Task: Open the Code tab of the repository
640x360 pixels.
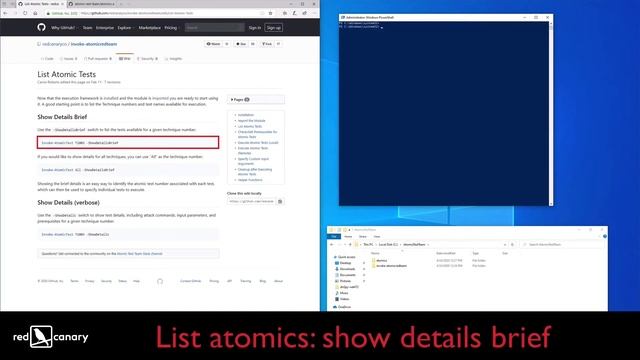Action: pyautogui.click(x=47, y=59)
